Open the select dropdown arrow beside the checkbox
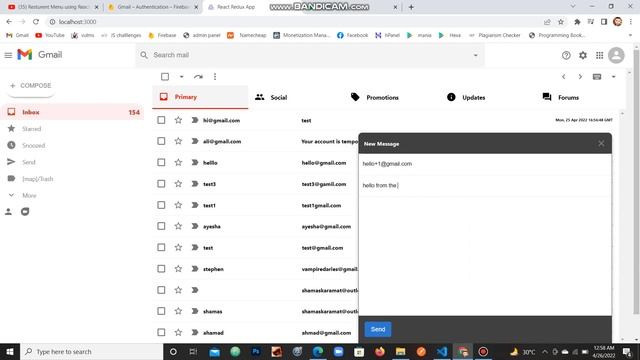640x360 pixels. [x=182, y=77]
